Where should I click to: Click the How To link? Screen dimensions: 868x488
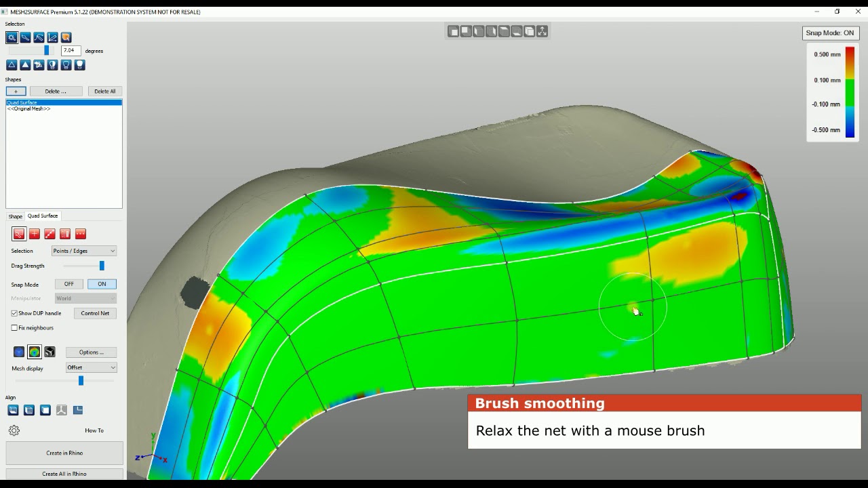click(94, 430)
